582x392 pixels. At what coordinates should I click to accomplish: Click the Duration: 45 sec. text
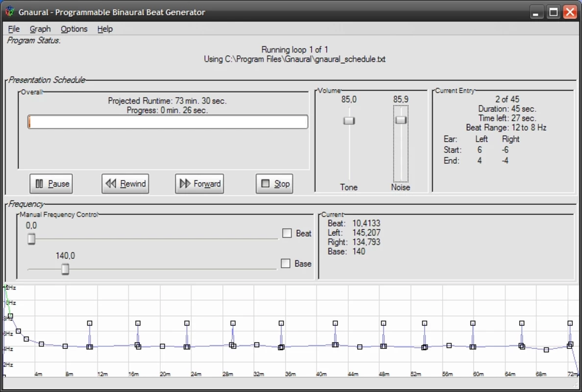(x=507, y=109)
